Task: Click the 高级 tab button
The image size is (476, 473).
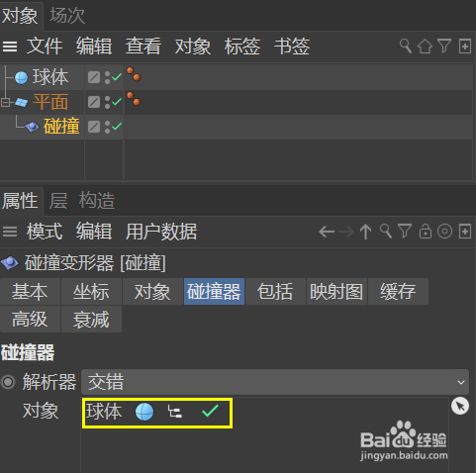Action: (x=30, y=320)
